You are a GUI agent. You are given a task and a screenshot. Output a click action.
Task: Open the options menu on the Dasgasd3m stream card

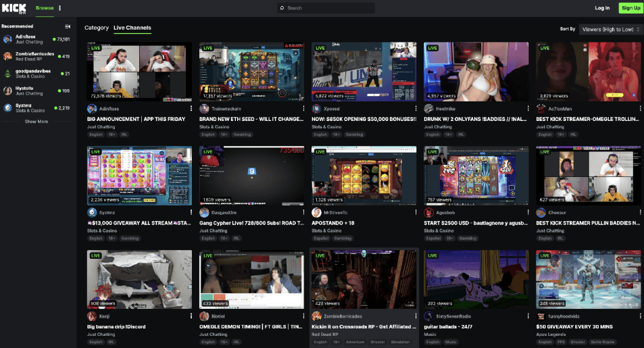(303, 212)
